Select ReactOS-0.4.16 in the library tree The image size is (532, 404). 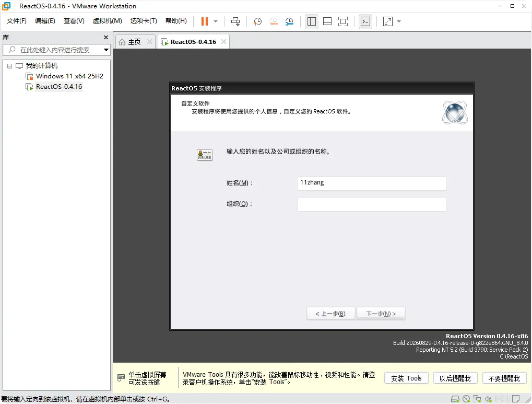coord(59,87)
